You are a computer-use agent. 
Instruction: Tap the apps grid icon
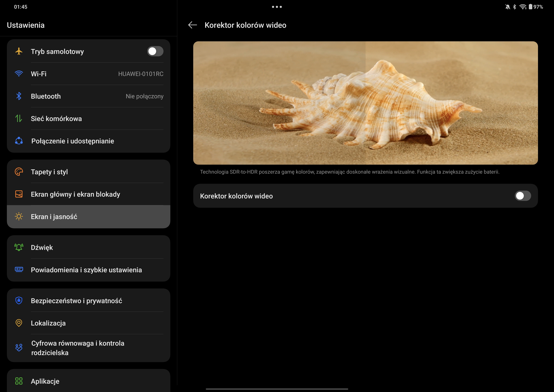coord(19,381)
